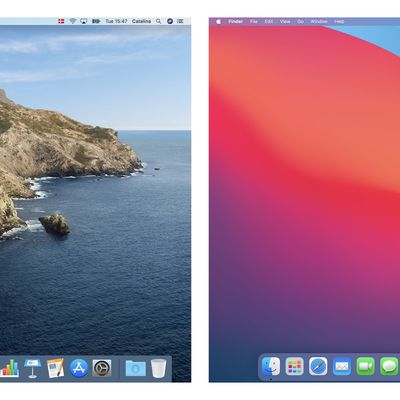Open the Wi-Fi status menu
The image size is (400, 400).
[73, 21]
